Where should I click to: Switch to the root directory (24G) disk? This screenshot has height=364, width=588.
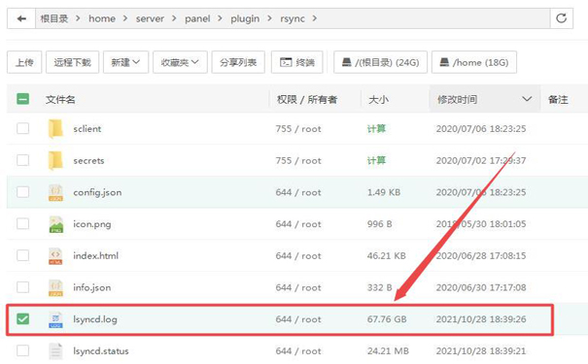tap(380, 62)
